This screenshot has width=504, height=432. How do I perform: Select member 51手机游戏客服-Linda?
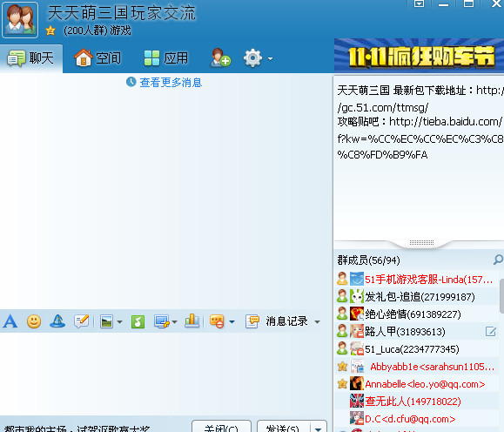[417, 280]
